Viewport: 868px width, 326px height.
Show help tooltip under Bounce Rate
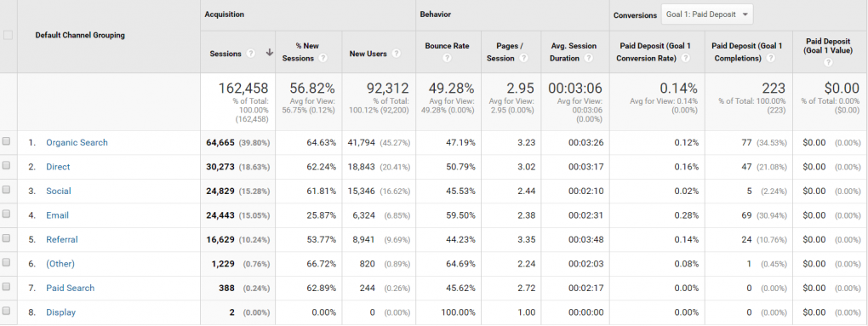point(447,58)
